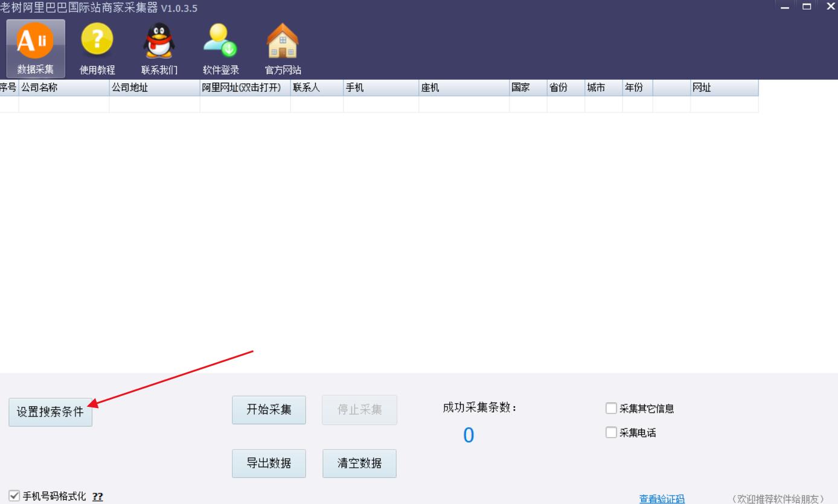Sort by the 公司地址 column header
838x504 pixels.
[155, 88]
